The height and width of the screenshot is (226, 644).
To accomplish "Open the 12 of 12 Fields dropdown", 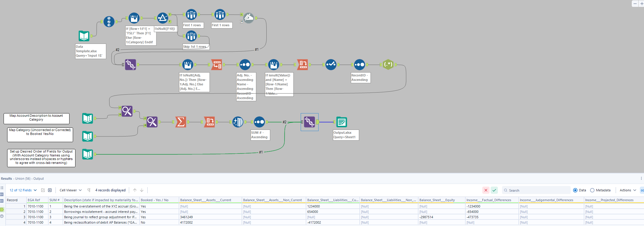I will pyautogui.click(x=23, y=190).
